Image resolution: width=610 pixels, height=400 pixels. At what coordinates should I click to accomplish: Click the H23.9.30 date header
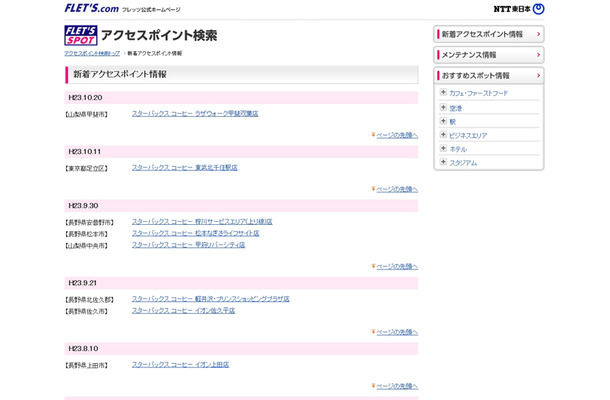click(x=241, y=206)
